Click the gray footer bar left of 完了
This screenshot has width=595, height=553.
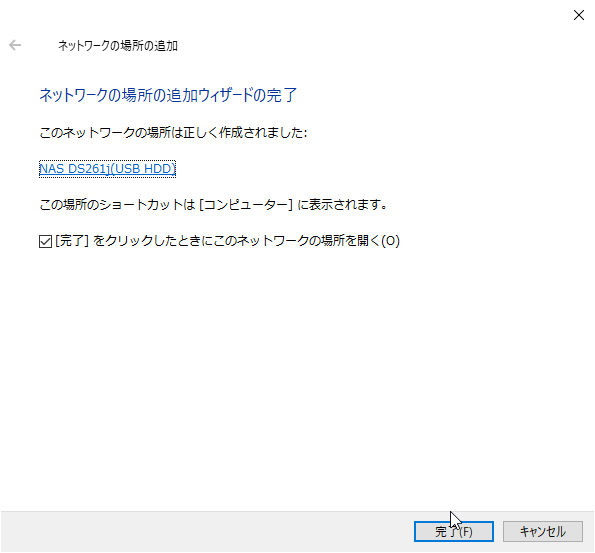click(x=207, y=531)
